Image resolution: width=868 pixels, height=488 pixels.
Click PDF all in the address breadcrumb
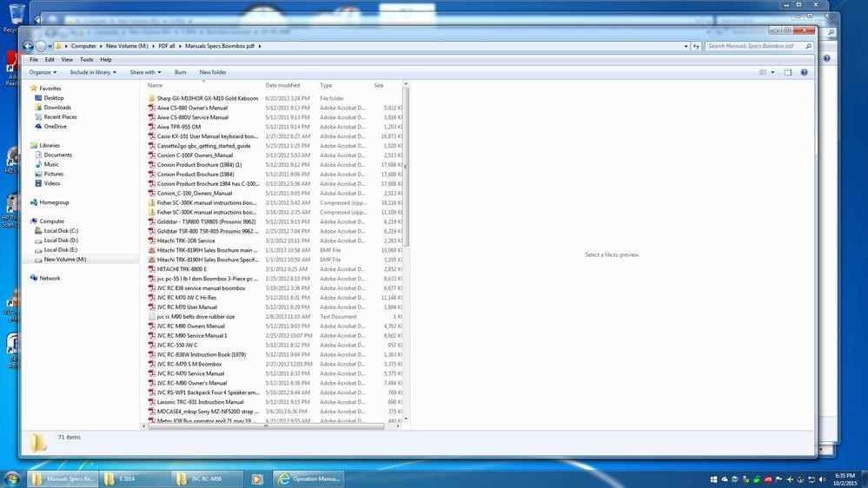tap(167, 47)
